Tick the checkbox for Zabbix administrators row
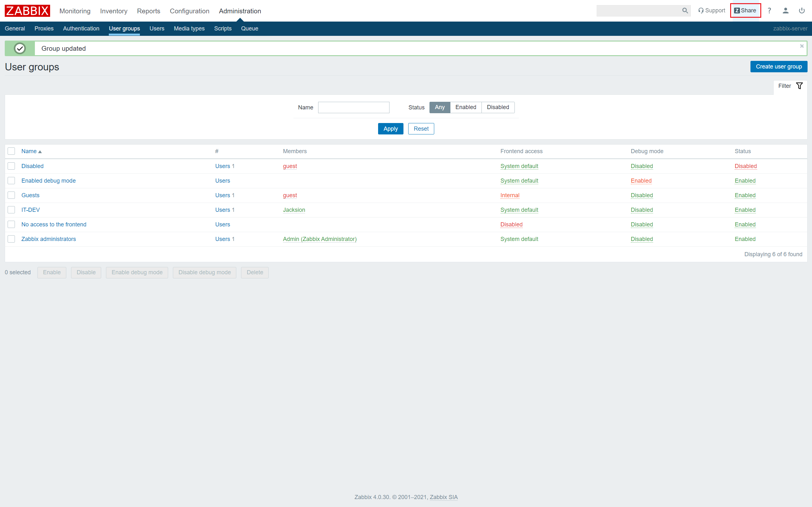Screen dimensions: 812x507 11,239
